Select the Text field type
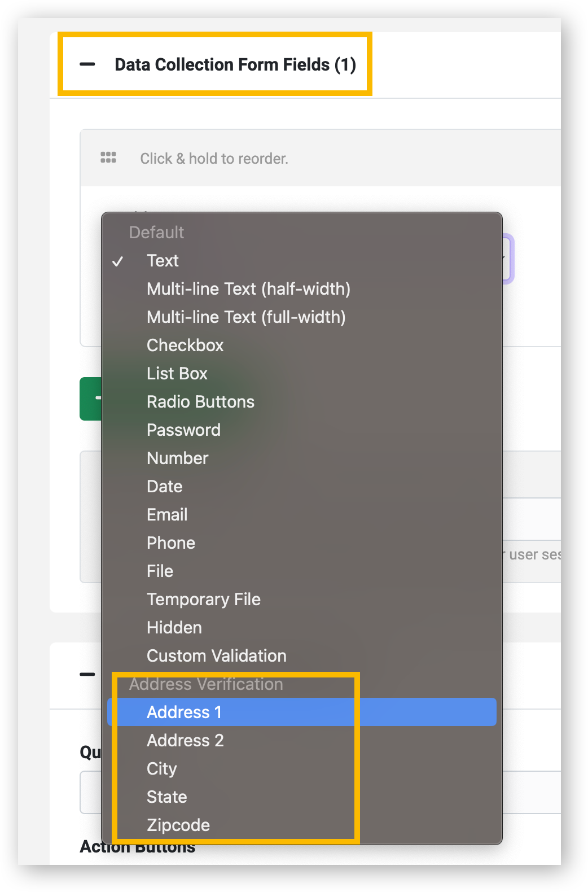The image size is (588, 892). click(163, 260)
